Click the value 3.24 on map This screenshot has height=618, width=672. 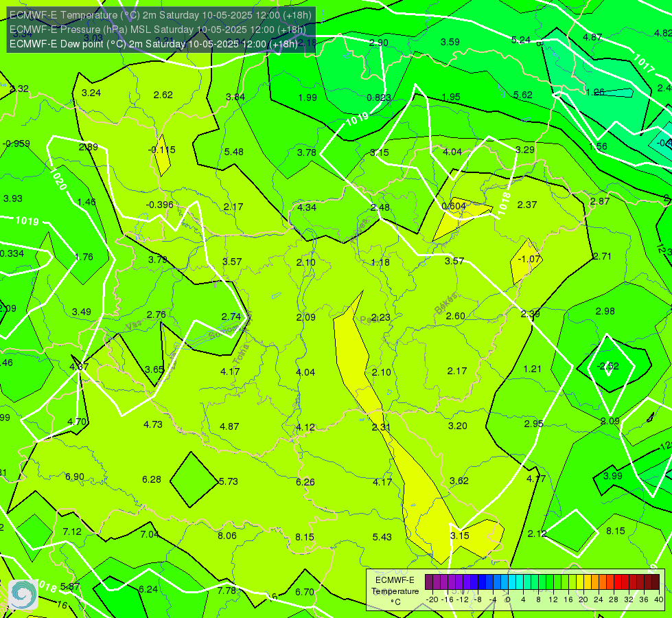[91, 93]
